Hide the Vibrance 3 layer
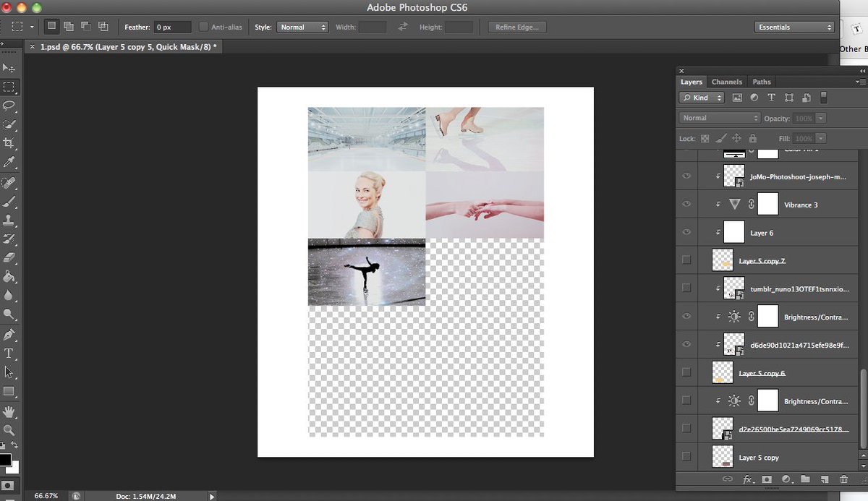The height and width of the screenshot is (501, 868). [x=686, y=205]
